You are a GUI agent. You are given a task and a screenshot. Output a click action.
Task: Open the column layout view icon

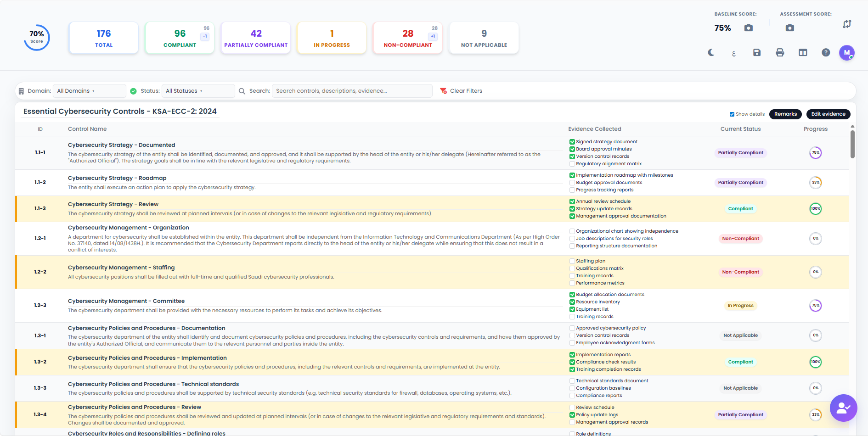pos(803,53)
